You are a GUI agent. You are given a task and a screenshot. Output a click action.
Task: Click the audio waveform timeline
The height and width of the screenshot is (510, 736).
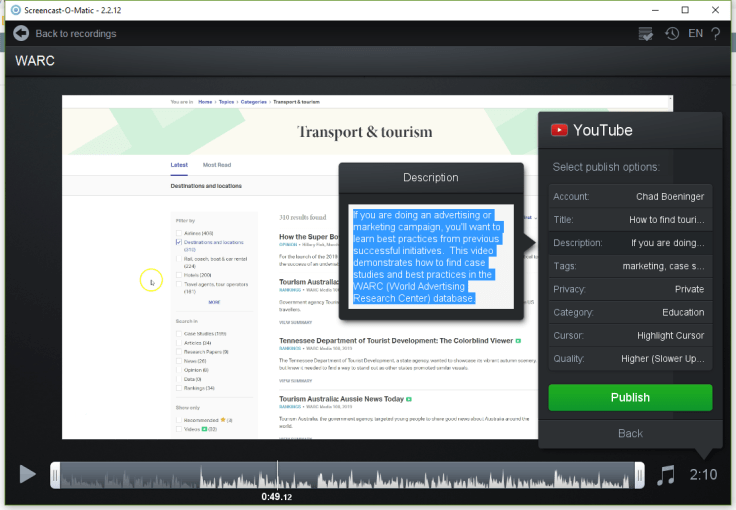[347, 475]
